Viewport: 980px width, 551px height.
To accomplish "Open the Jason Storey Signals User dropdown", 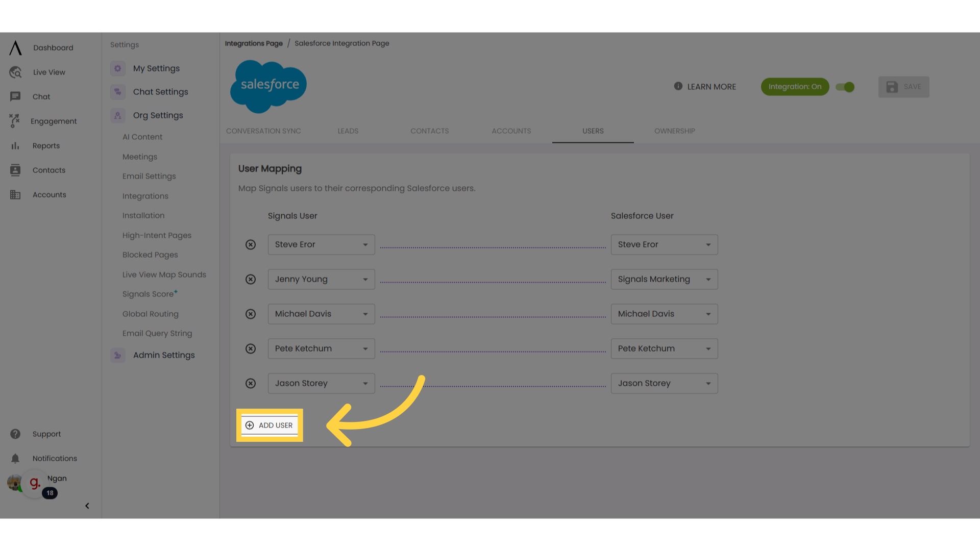I will (x=322, y=384).
